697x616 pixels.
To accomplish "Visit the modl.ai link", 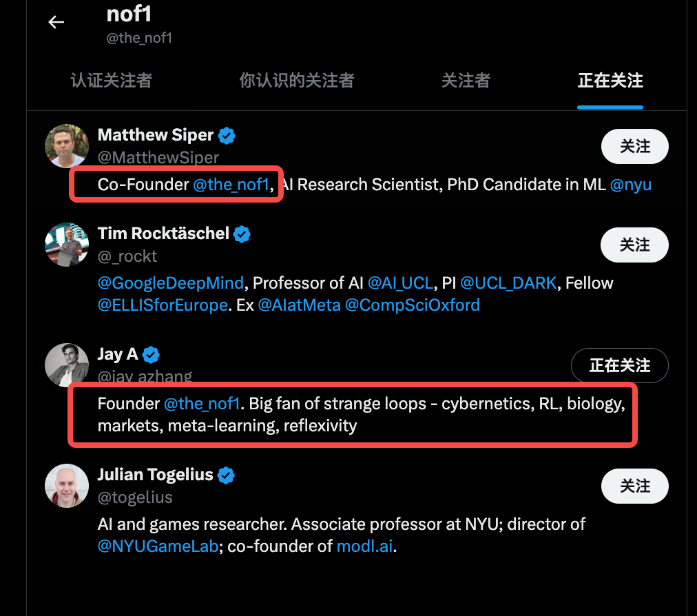I will (366, 547).
